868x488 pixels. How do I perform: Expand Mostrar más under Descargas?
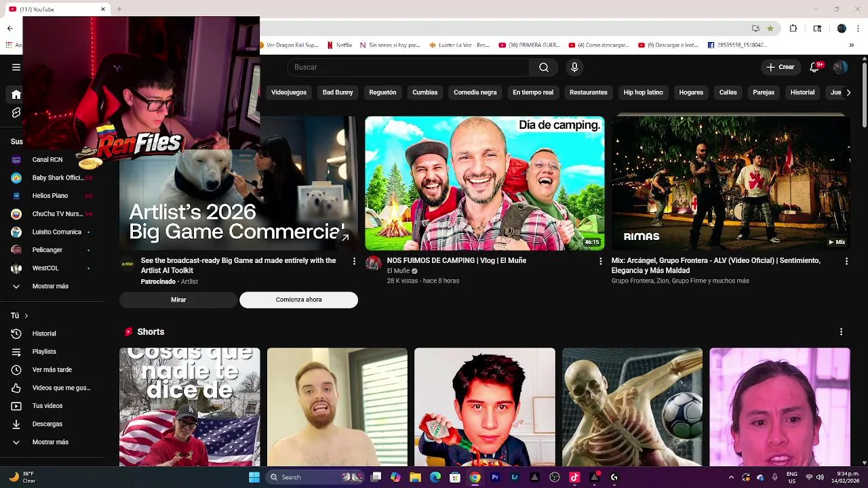pyautogui.click(x=50, y=442)
